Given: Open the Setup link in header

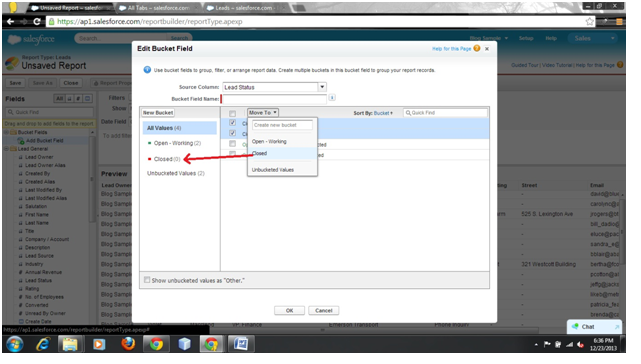Looking at the screenshot, I should pos(526,38).
